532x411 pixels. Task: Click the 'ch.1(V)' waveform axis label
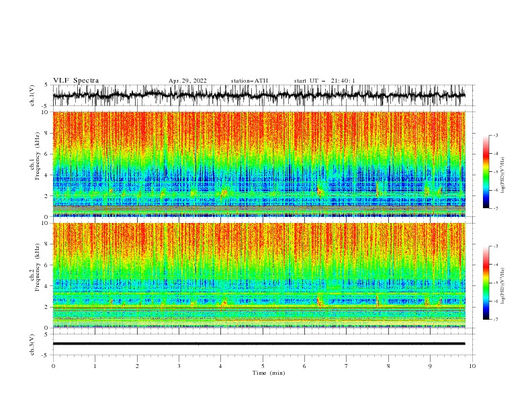click(32, 95)
